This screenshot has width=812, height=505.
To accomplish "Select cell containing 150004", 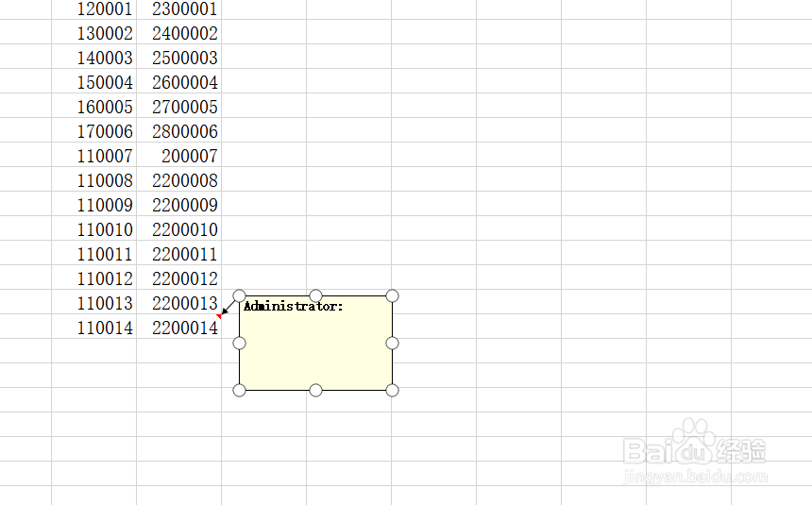I will (94, 81).
